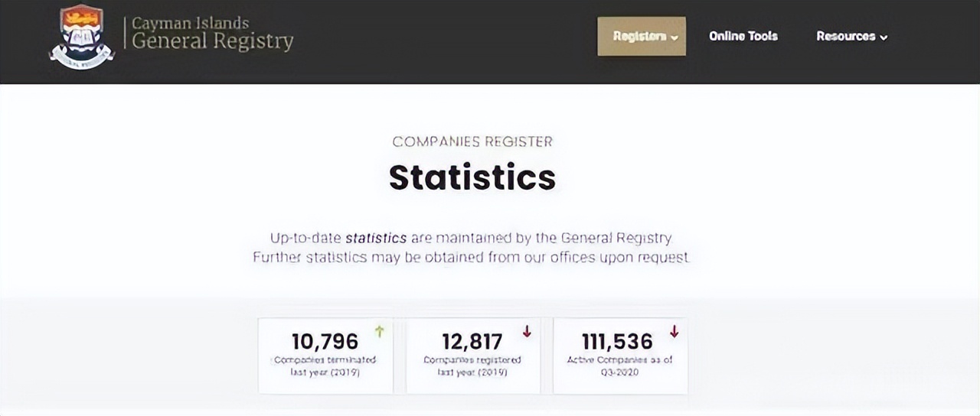Click the large Statistics heading
980x416 pixels.
(472, 177)
